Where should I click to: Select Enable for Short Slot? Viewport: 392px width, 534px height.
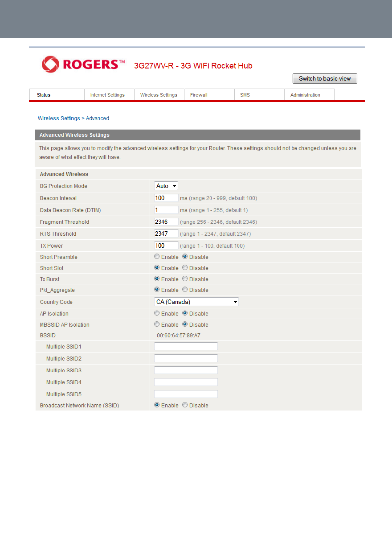[157, 268]
